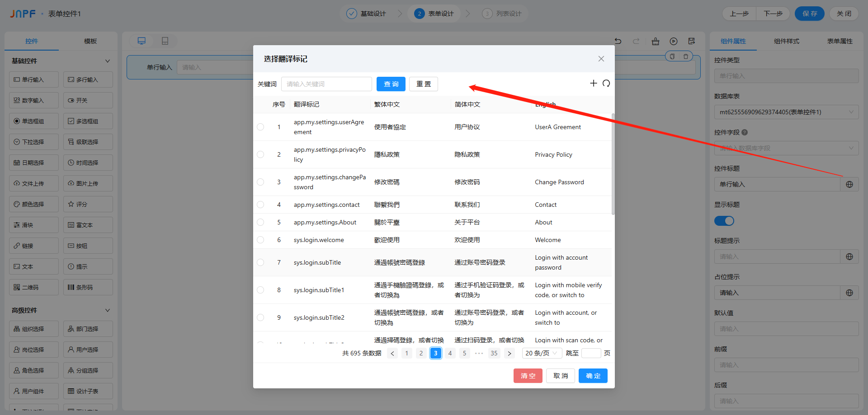Select radio for sys.login.welcome row

[260, 240]
